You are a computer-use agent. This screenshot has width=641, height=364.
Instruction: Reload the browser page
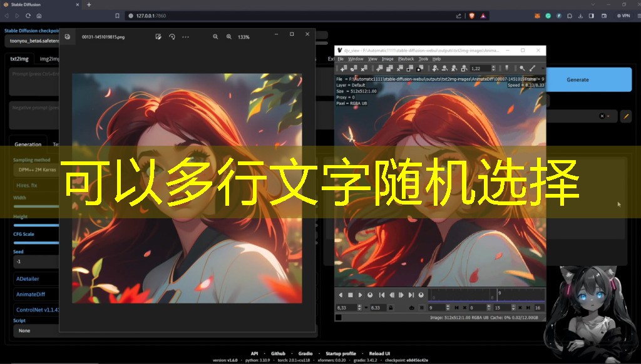coord(28,16)
